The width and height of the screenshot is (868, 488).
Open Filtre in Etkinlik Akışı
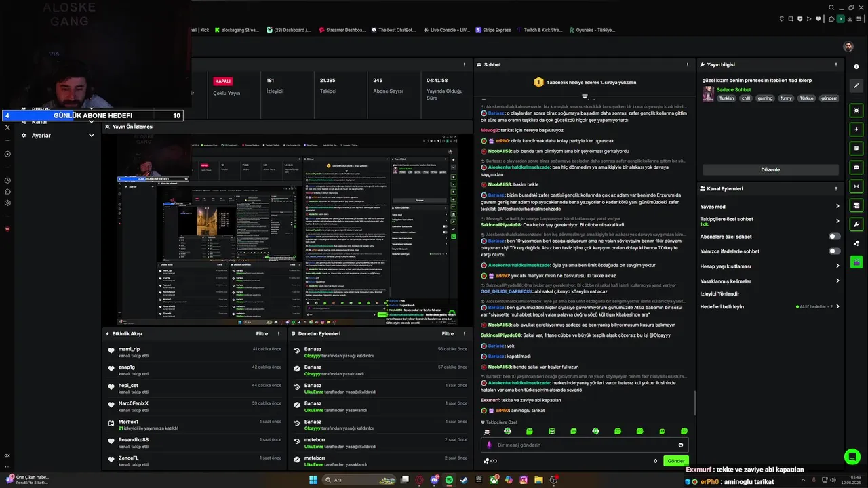(x=262, y=333)
